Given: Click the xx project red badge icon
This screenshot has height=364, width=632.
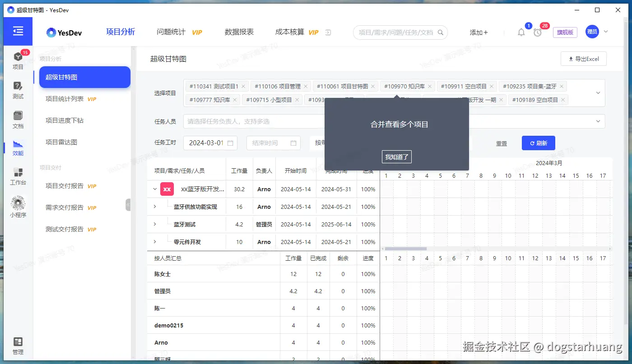Looking at the screenshot, I should 167,189.
